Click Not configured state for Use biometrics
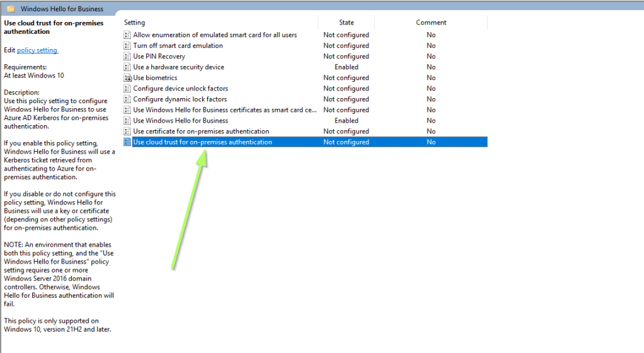This screenshot has height=353, width=644. (346, 78)
